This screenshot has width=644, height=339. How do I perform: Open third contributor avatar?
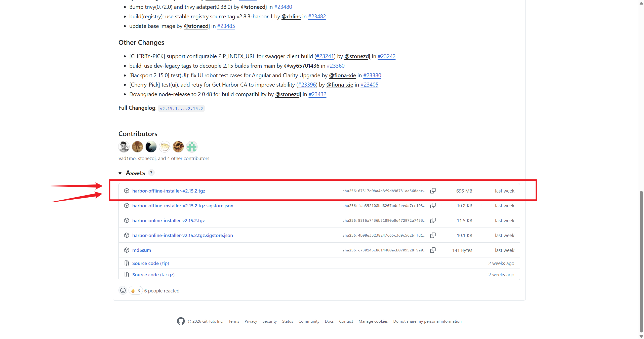[x=151, y=147]
